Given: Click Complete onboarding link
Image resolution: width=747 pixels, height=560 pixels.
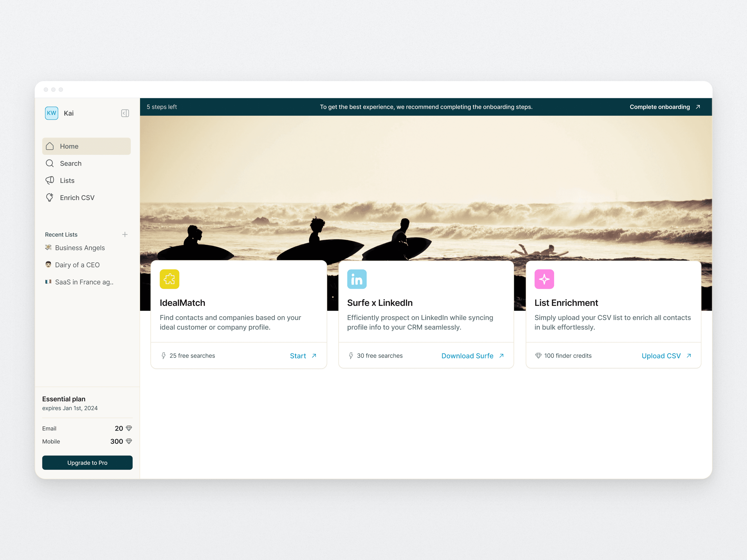Looking at the screenshot, I should (665, 107).
